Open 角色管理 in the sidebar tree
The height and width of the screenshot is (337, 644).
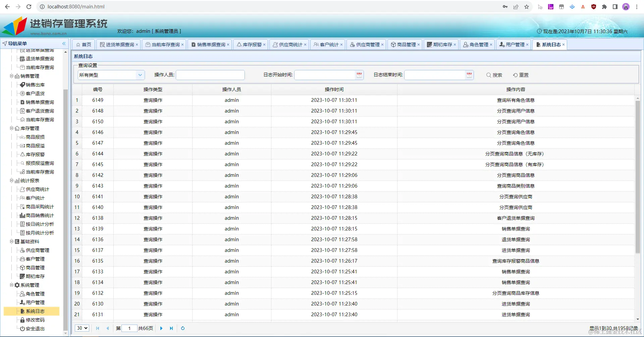[35, 294]
